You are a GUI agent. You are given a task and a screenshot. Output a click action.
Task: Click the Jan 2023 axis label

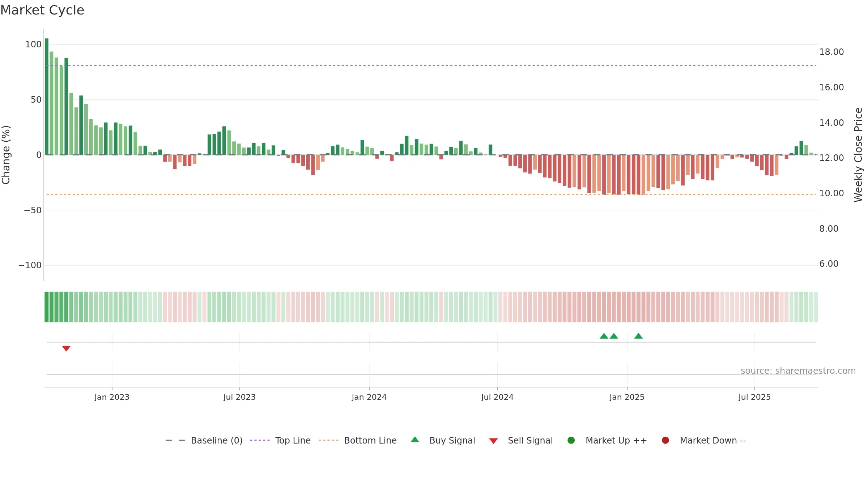(112, 397)
